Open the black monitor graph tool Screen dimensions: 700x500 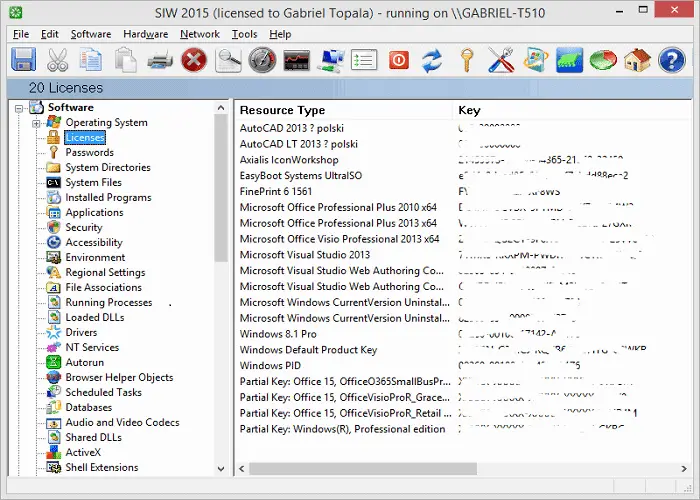[x=296, y=60]
